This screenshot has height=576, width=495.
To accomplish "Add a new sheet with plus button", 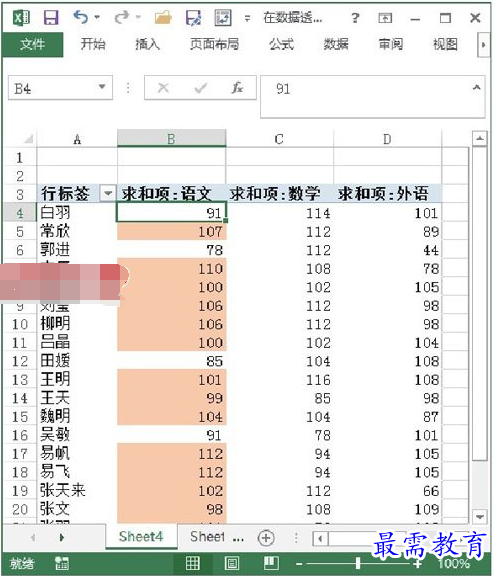I will coord(266,538).
